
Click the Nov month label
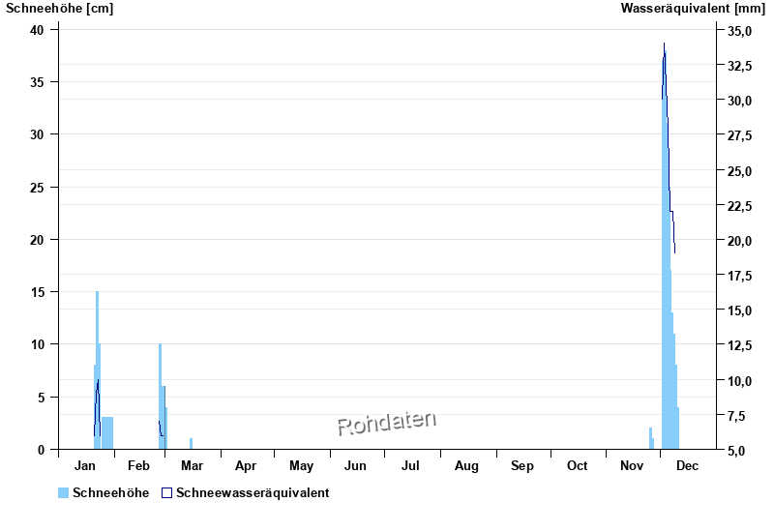[x=632, y=466]
